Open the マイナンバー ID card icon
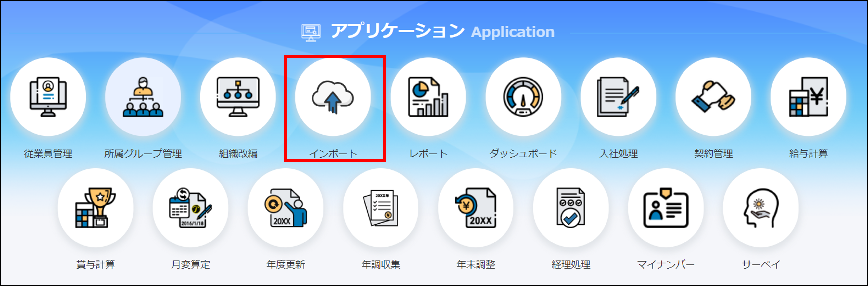 tap(666, 208)
